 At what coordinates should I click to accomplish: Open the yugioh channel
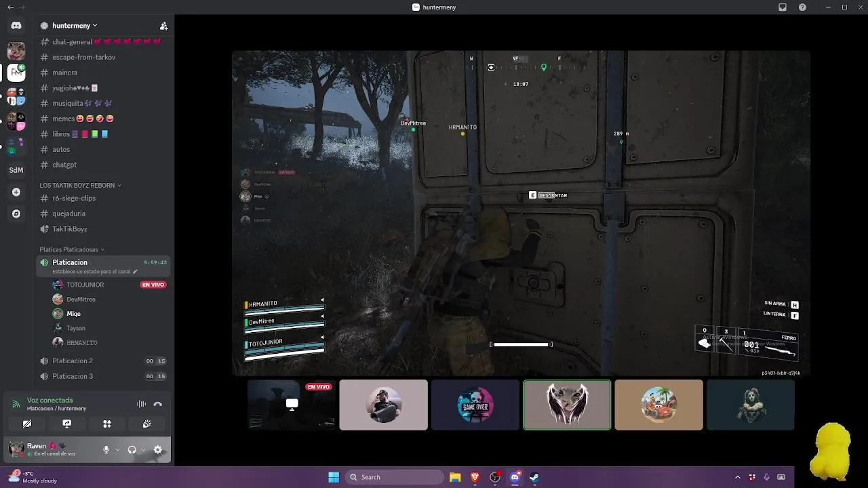click(x=103, y=88)
